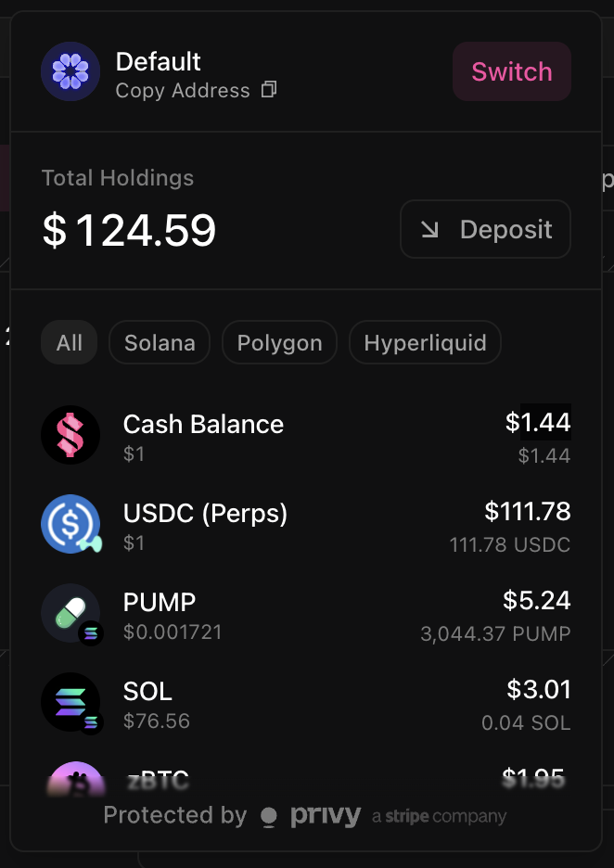Click the PUMP pill token icon

point(70,613)
